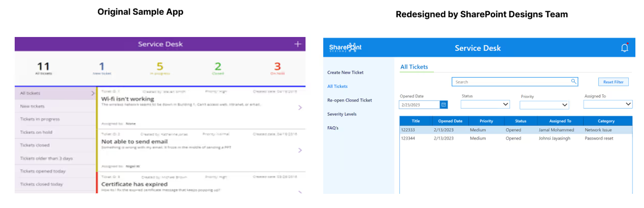Click the Password reset category cell
The width and height of the screenshot is (644, 208).
[x=599, y=138]
